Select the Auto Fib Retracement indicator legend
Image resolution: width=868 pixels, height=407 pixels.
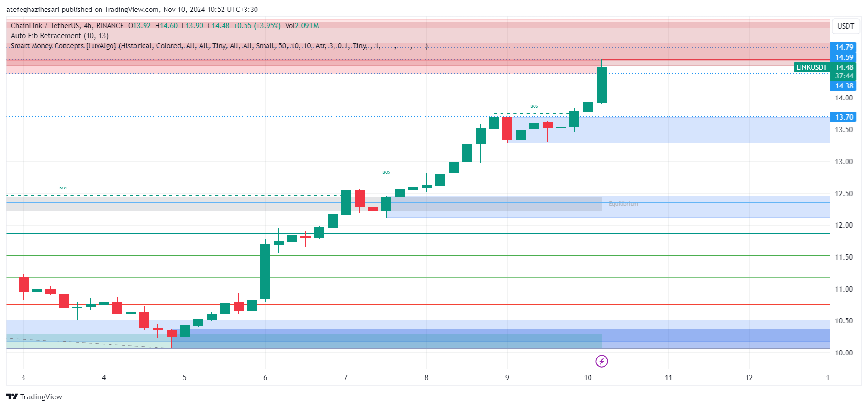click(60, 36)
